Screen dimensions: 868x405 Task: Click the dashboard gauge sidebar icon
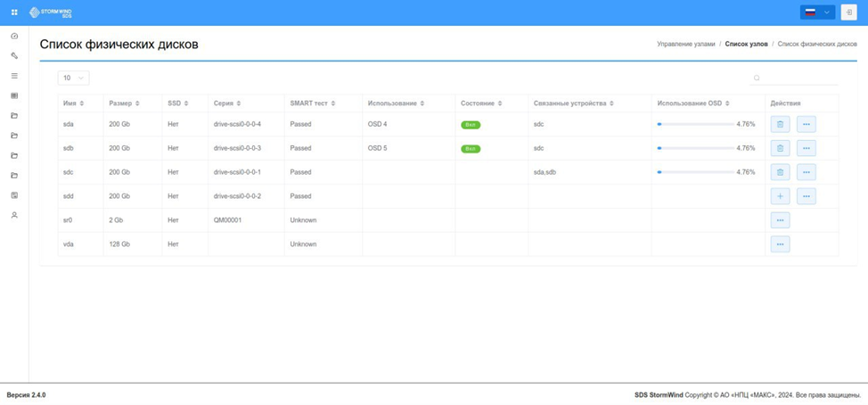pyautogui.click(x=15, y=36)
